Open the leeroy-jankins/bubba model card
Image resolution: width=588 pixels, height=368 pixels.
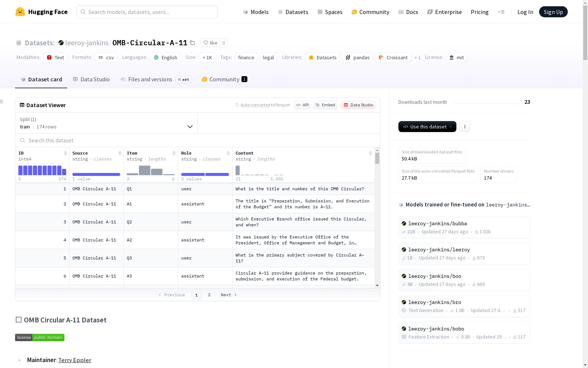click(464, 227)
